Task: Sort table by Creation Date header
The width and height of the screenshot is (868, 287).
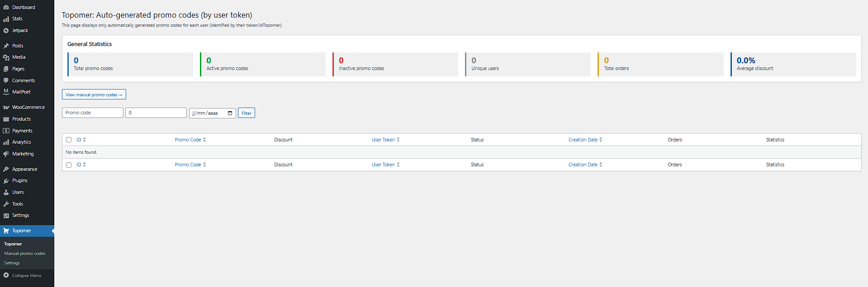Action: 583,140
